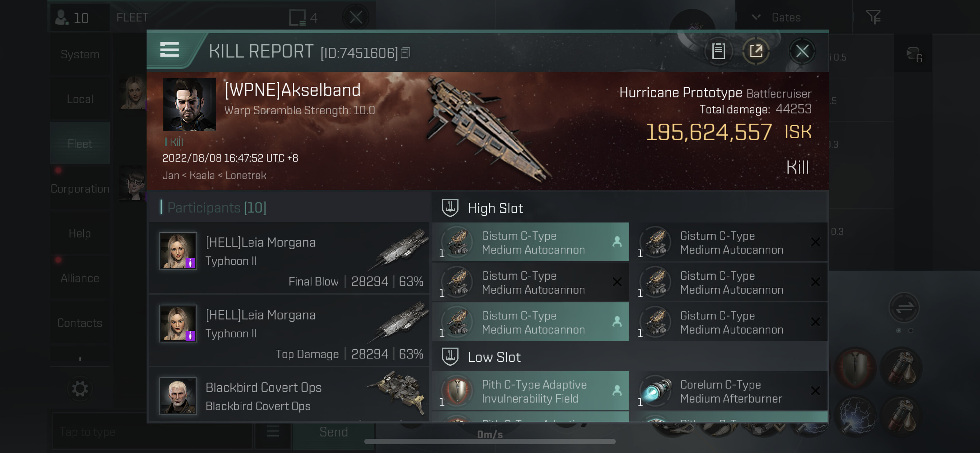Screen dimensions: 980x453
Task: Click the Tap to type chat field
Action: click(152, 432)
